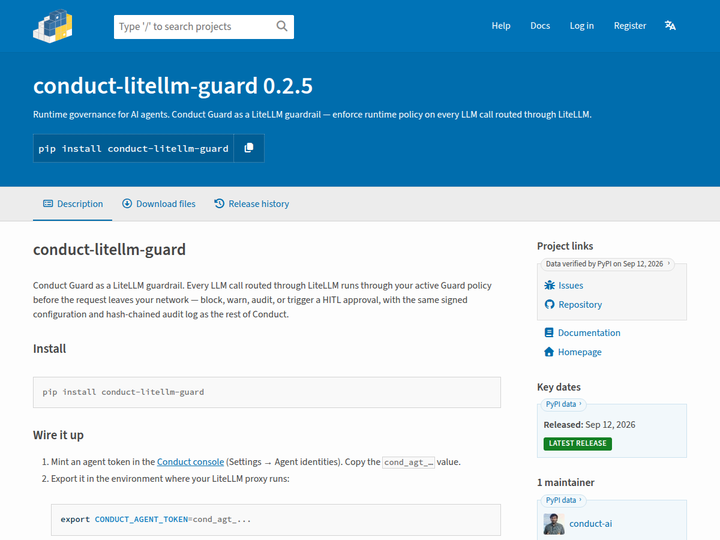This screenshot has height=540, width=720.
Task: Click the Homepage house icon
Action: [x=549, y=352]
